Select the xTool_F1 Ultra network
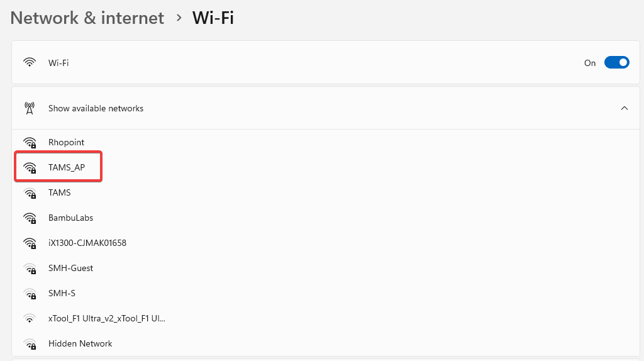 [107, 318]
